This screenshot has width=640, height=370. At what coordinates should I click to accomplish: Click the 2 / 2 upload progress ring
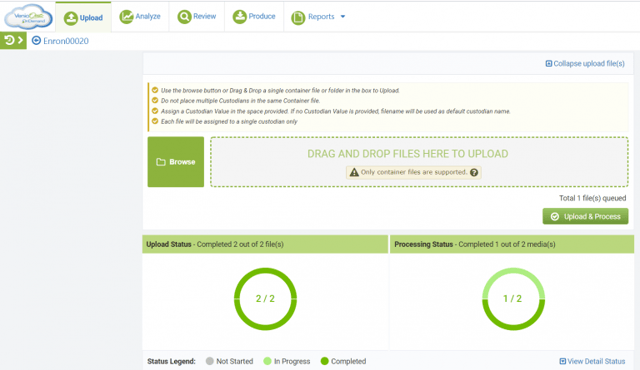pyautogui.click(x=265, y=299)
